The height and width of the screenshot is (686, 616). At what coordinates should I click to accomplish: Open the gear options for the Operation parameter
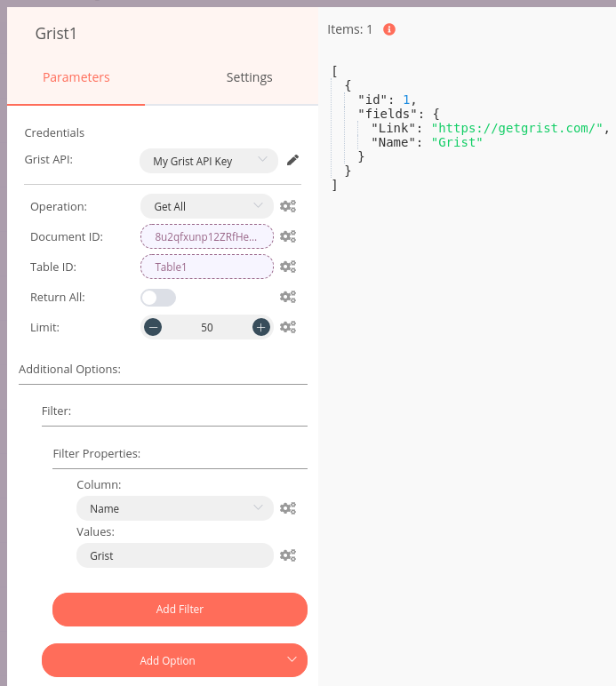coord(287,206)
